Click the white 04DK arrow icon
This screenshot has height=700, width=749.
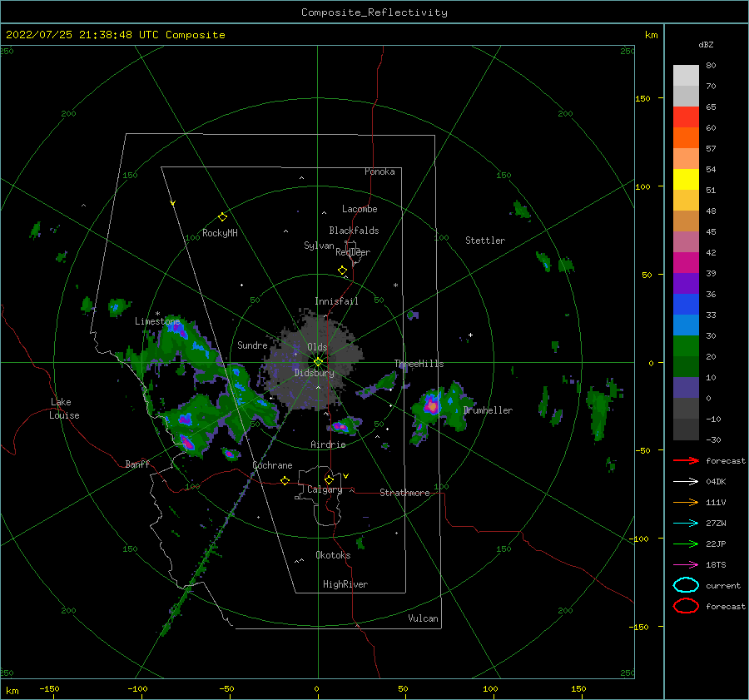(x=686, y=482)
